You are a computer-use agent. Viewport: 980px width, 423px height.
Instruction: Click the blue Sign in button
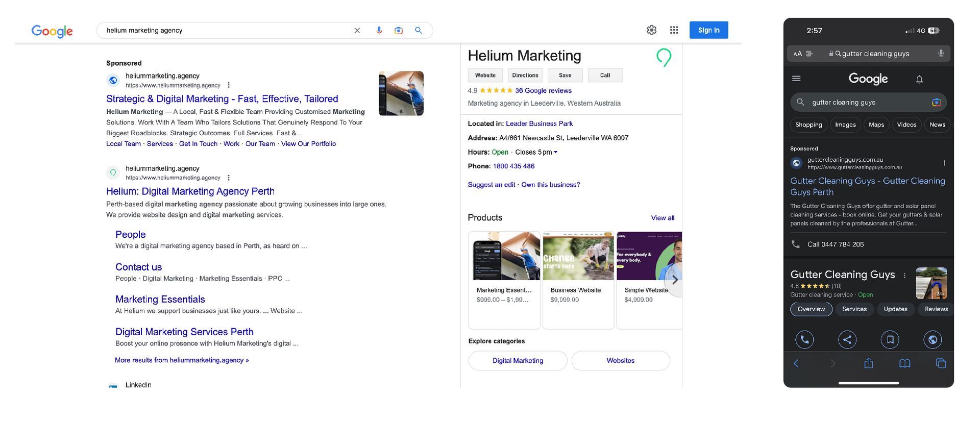[x=708, y=30]
